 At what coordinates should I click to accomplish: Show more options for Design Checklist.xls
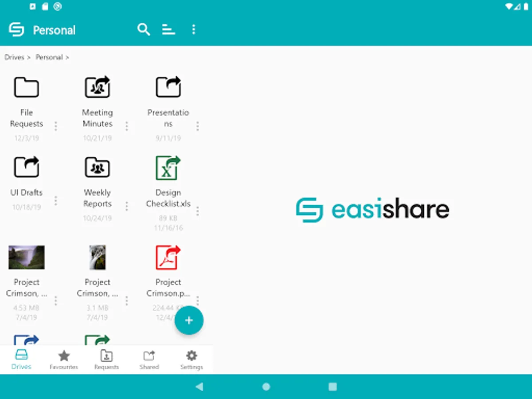pos(198,211)
